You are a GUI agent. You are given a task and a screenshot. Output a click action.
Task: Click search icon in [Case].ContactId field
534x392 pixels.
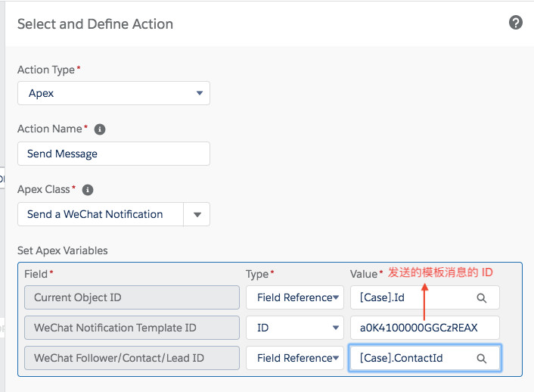point(482,359)
